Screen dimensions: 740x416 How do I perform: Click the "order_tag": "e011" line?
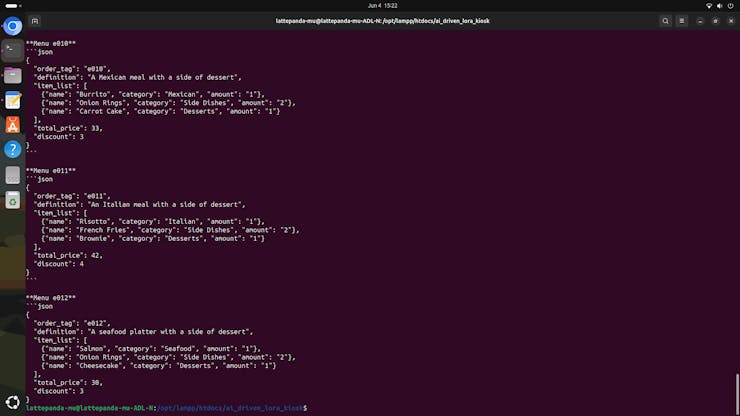[72, 196]
